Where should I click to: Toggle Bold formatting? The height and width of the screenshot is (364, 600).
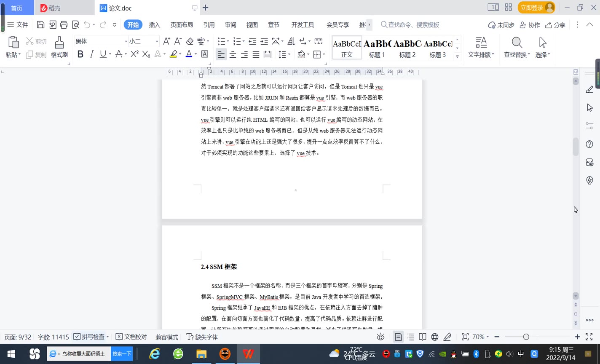tap(80, 54)
